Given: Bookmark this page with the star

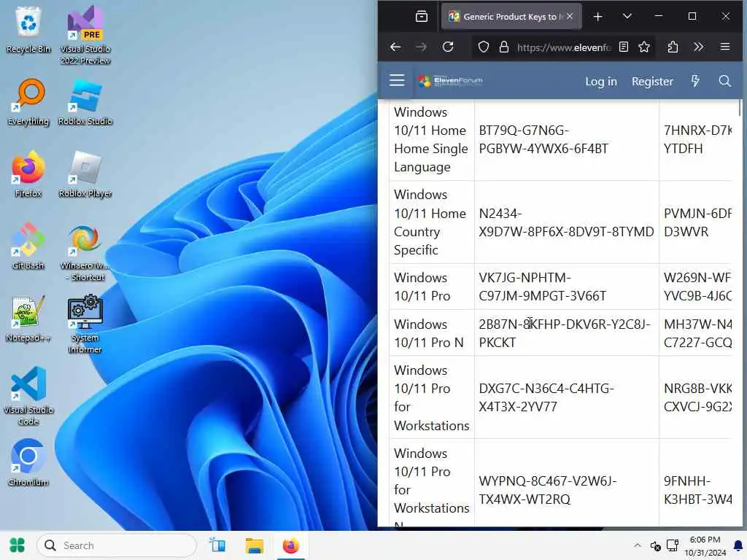Looking at the screenshot, I should [x=644, y=47].
